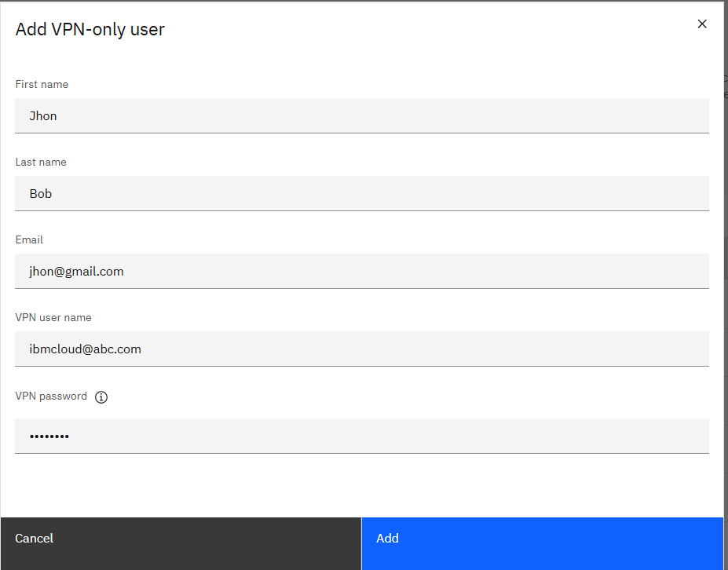Select the Last name input field
728x570 pixels.
coord(362,194)
